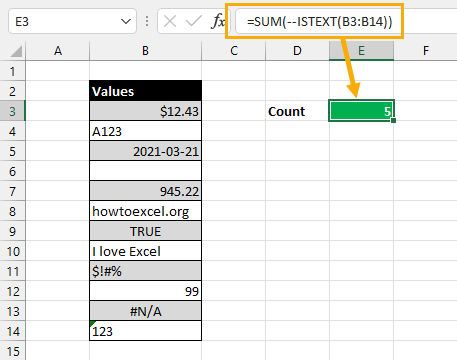Viewport: 457px width, 360px height.
Task: Select cell containing A123
Action: click(145, 131)
